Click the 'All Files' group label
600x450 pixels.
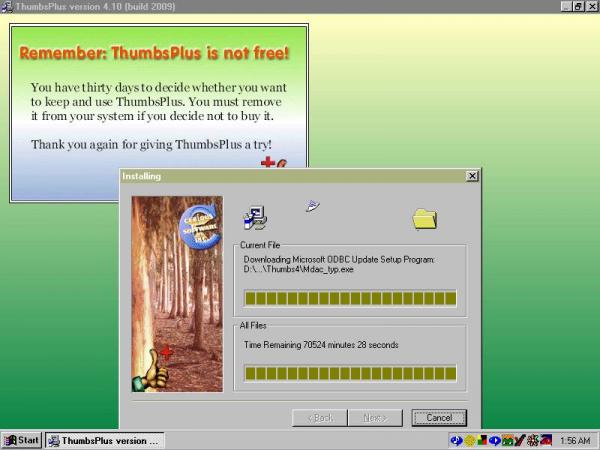pyautogui.click(x=253, y=326)
